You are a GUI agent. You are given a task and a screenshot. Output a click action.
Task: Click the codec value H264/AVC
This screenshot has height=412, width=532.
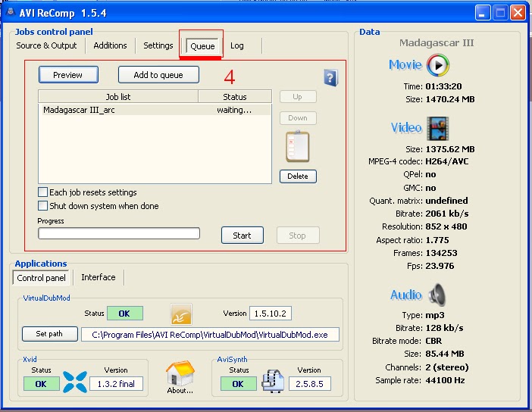(x=447, y=161)
